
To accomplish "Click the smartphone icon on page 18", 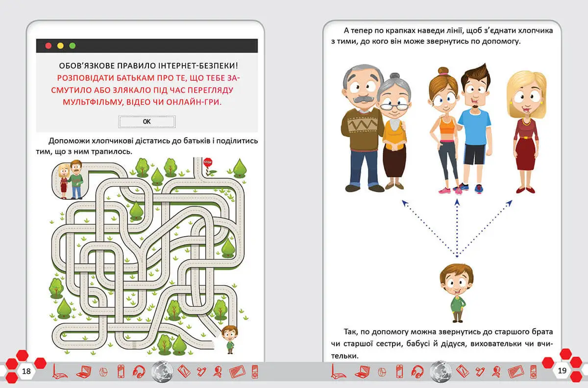I will pyautogui.click(x=121, y=371).
